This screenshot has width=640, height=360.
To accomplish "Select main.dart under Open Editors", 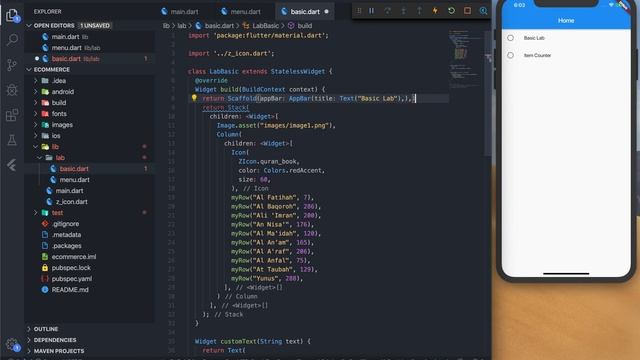I will (65, 37).
